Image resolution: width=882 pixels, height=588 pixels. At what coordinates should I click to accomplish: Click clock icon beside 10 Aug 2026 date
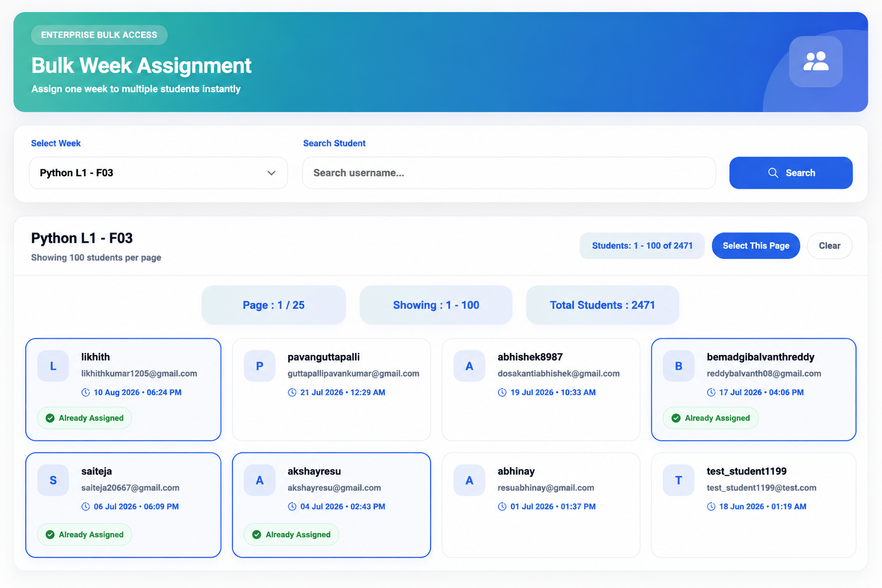point(86,393)
